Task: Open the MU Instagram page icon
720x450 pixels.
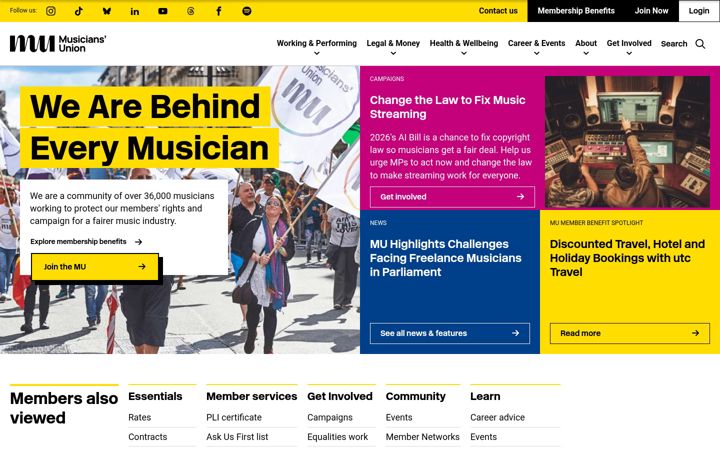Action: click(51, 11)
